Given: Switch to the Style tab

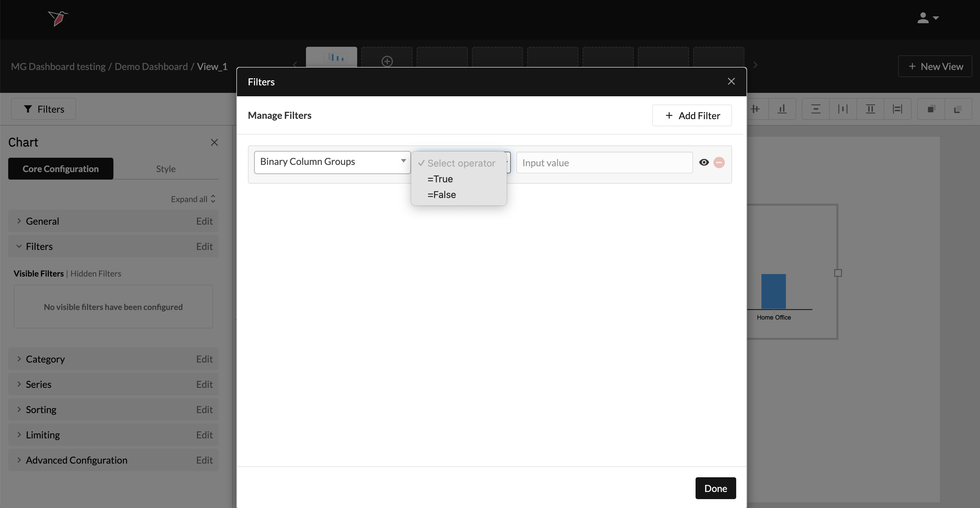Looking at the screenshot, I should pyautogui.click(x=166, y=169).
